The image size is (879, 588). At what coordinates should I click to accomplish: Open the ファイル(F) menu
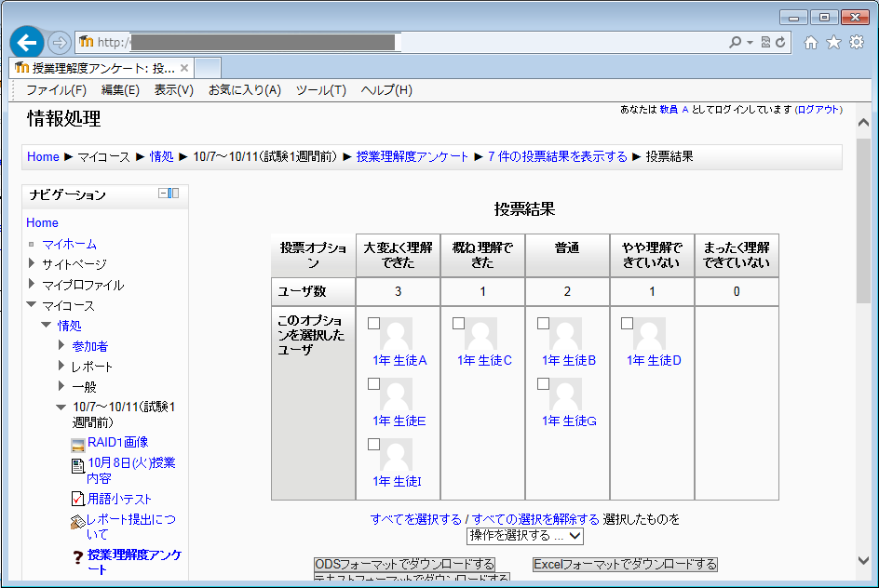56,90
